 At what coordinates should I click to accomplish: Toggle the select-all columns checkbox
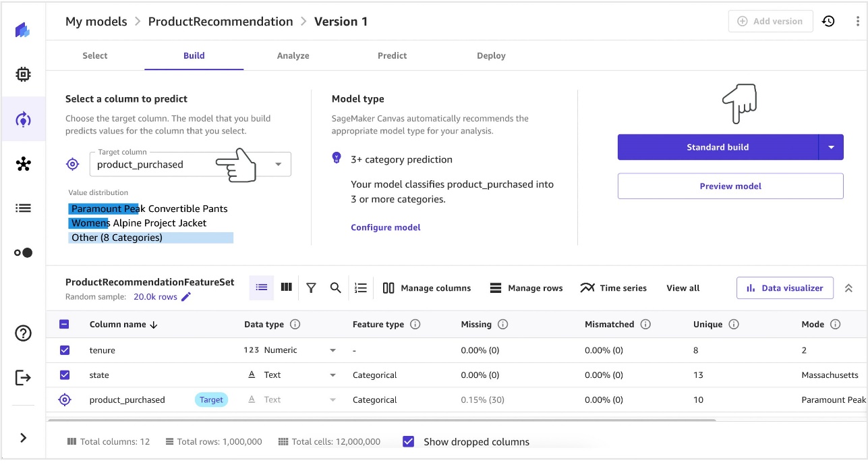pos(65,325)
